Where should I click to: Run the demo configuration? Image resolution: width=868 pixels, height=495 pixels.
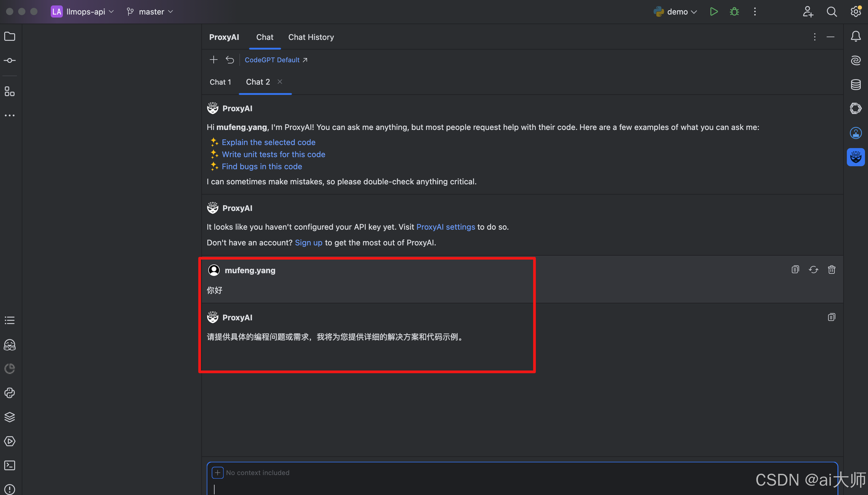coord(714,12)
